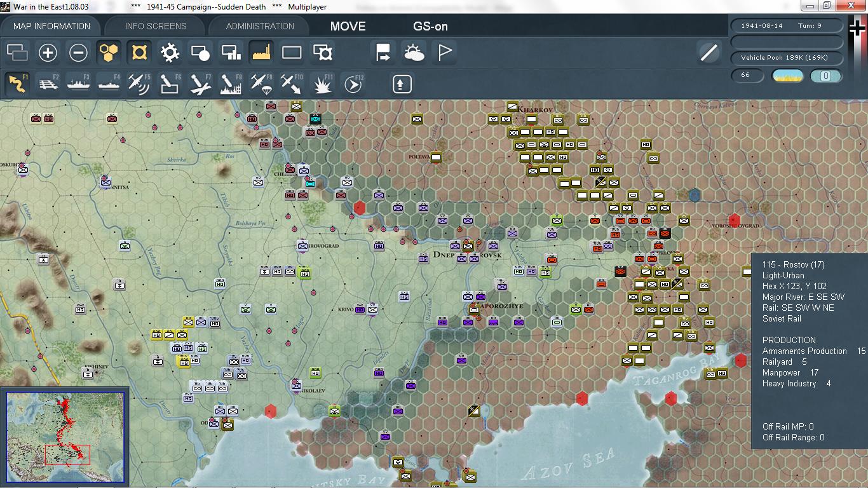
Task: Select the strategic bombing F8 mission
Action: 230,83
